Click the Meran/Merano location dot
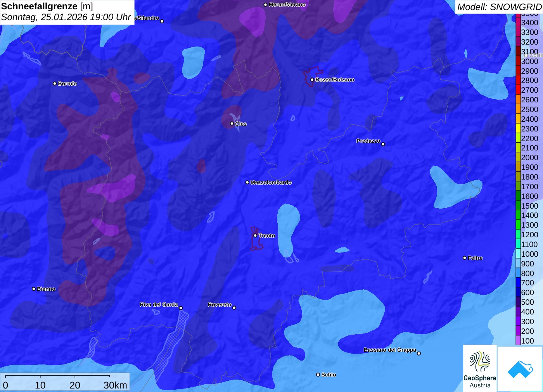The width and height of the screenshot is (543, 392). point(265,5)
